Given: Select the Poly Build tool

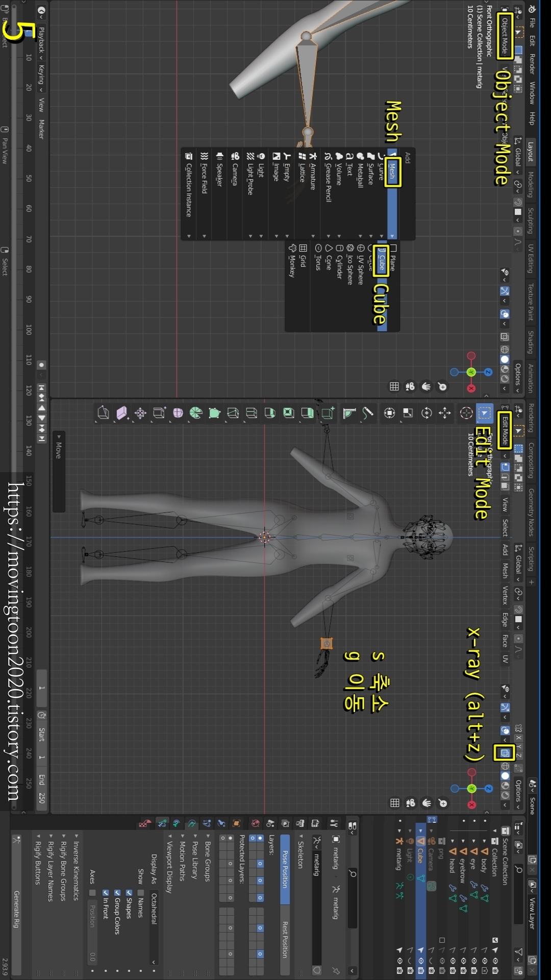Looking at the screenshot, I should [215, 413].
